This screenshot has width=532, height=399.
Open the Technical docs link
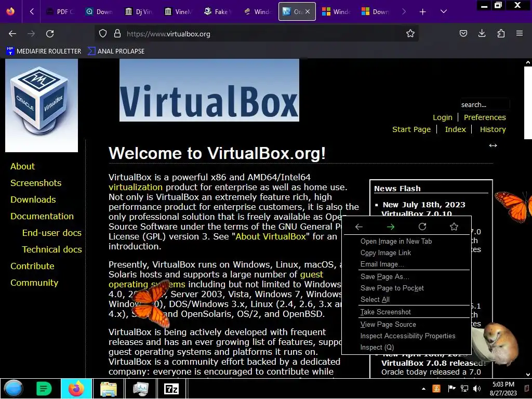52,249
